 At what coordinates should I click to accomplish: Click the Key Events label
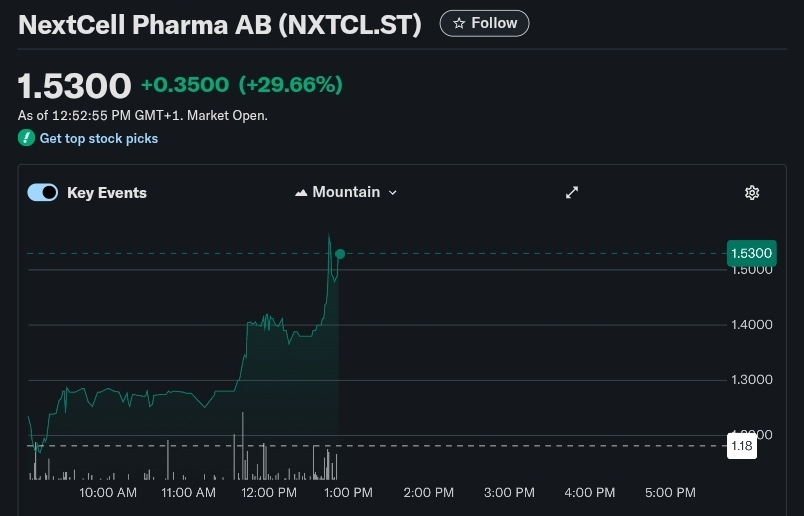pyautogui.click(x=107, y=193)
